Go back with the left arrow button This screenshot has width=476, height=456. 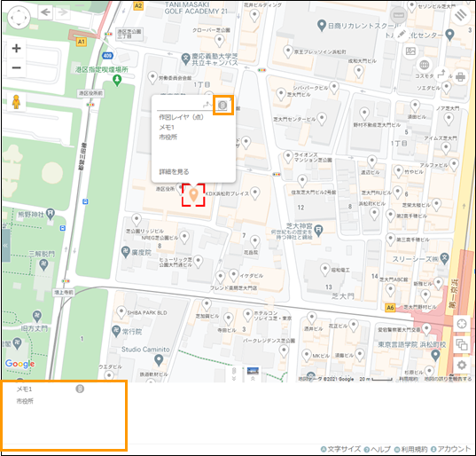[x=45, y=12]
